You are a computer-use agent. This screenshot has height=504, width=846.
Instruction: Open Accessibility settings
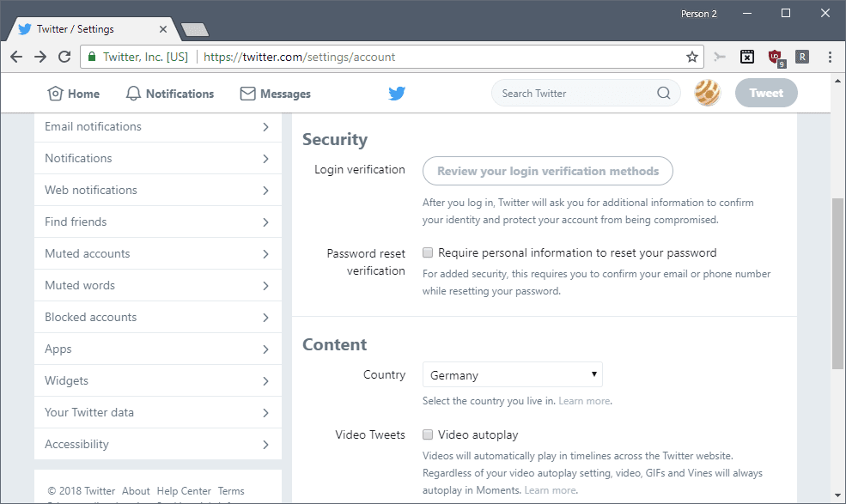(158, 444)
